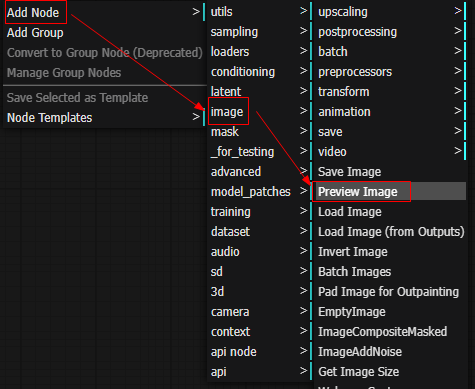Open the advanced category
This screenshot has width=475, height=389.
[260, 172]
